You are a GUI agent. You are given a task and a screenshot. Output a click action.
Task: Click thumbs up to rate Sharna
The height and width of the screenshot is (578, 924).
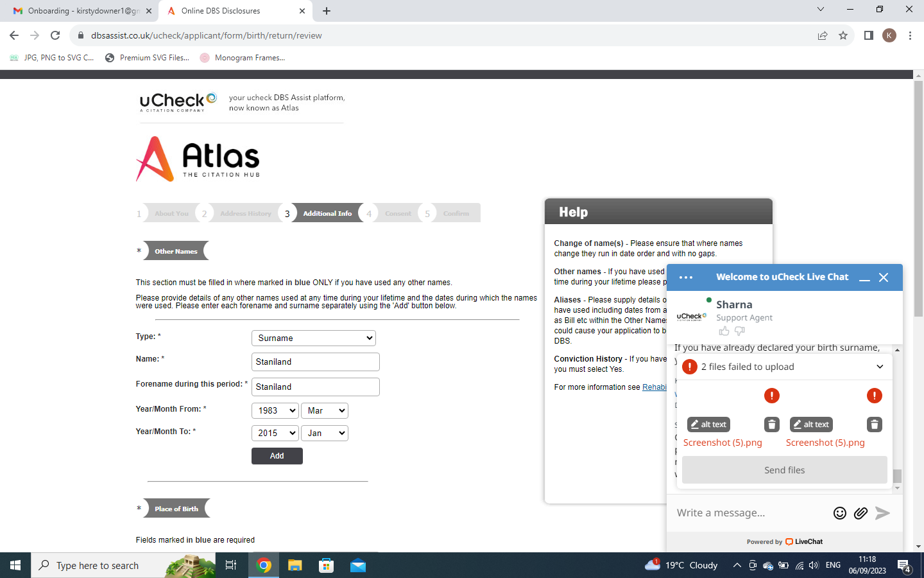724,331
